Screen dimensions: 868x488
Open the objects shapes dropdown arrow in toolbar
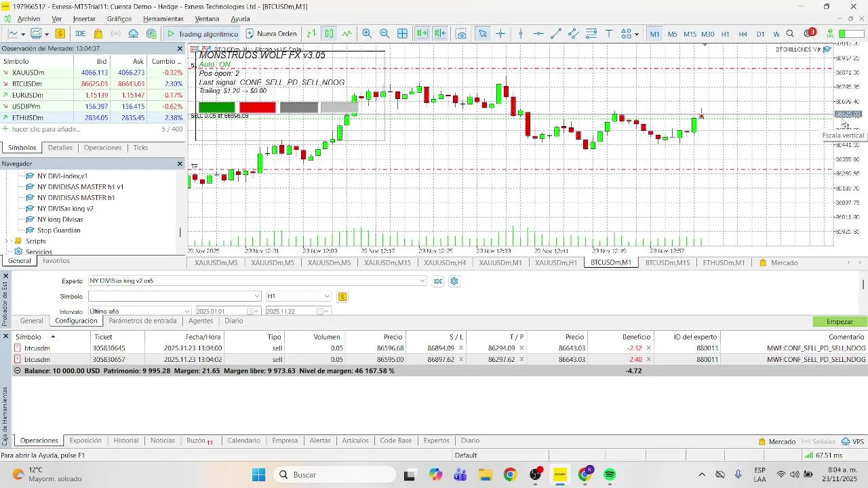(637, 34)
